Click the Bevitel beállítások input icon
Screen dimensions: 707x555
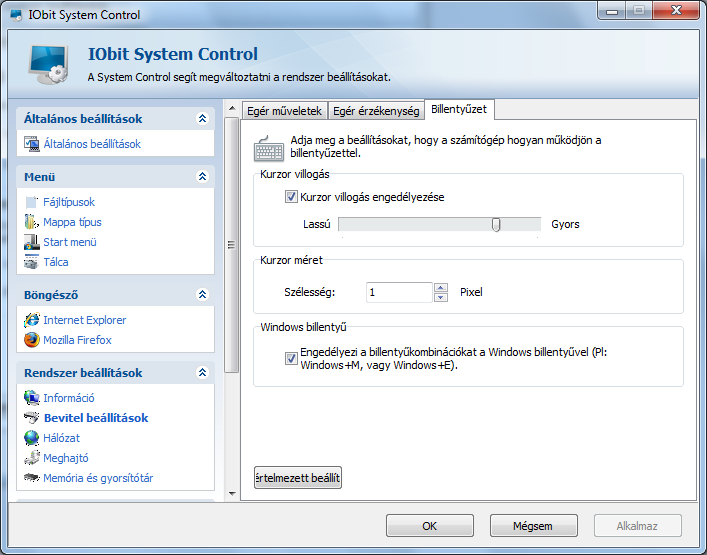(x=32, y=418)
